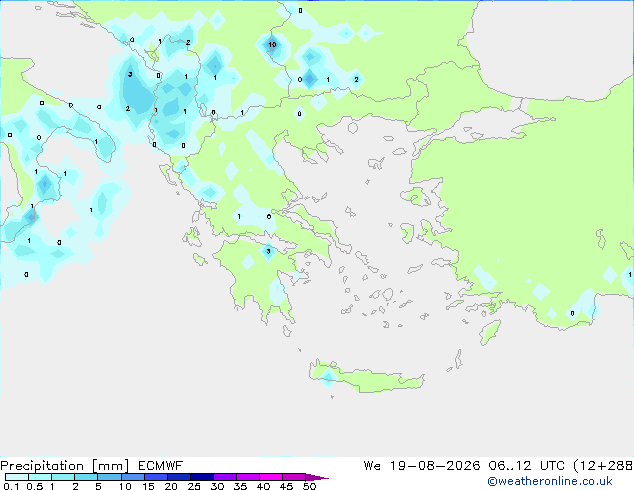Select the 5 to 10 mm legend swatch

[109, 477]
